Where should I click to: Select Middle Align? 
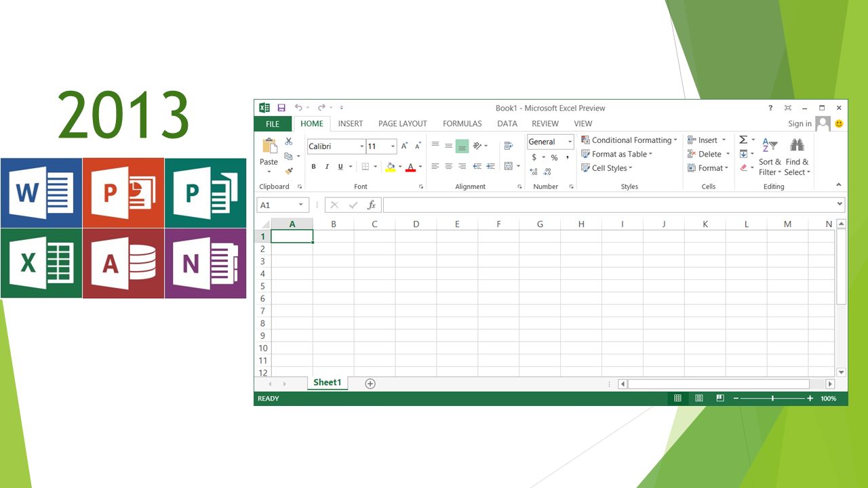pos(448,146)
